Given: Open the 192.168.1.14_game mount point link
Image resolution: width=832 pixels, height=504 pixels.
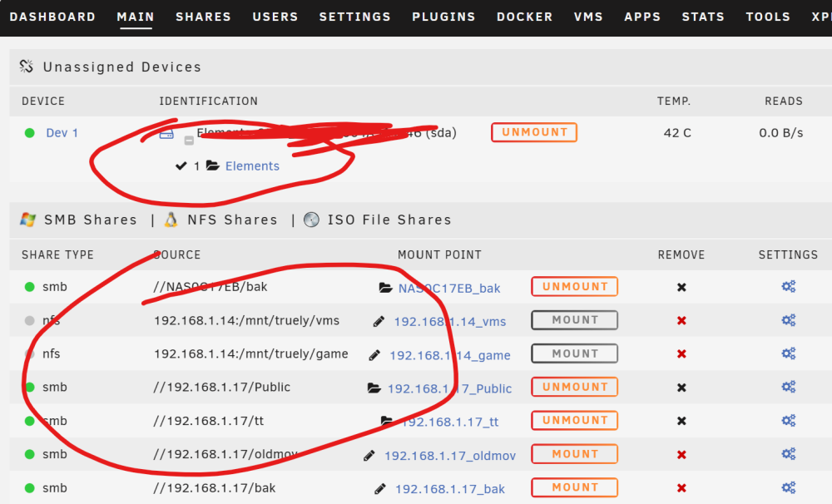Looking at the screenshot, I should coord(450,355).
